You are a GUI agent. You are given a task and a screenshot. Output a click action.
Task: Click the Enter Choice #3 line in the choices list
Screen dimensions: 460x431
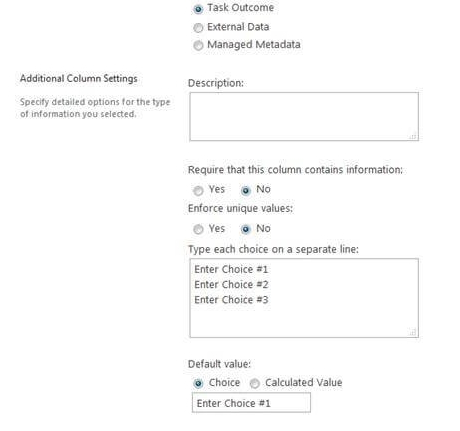click(231, 300)
